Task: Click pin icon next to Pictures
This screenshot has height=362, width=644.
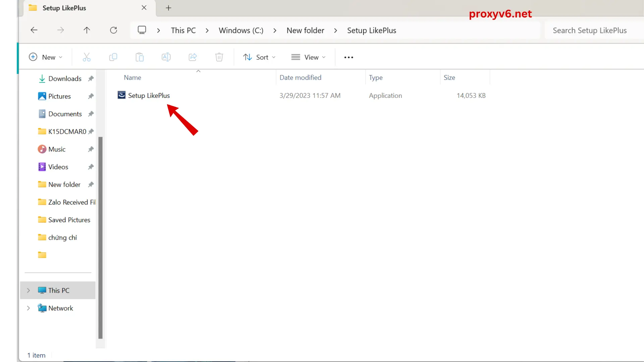Action: coord(91,96)
